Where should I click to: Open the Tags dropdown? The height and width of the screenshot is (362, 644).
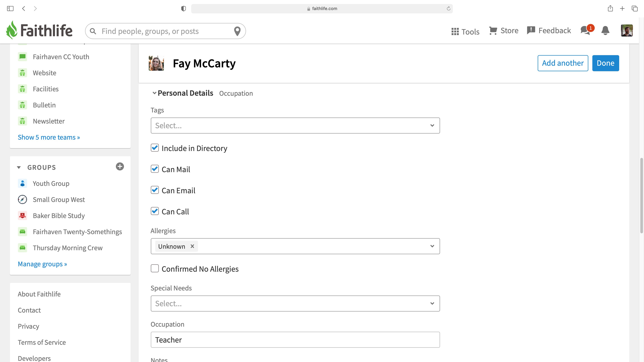point(295,125)
